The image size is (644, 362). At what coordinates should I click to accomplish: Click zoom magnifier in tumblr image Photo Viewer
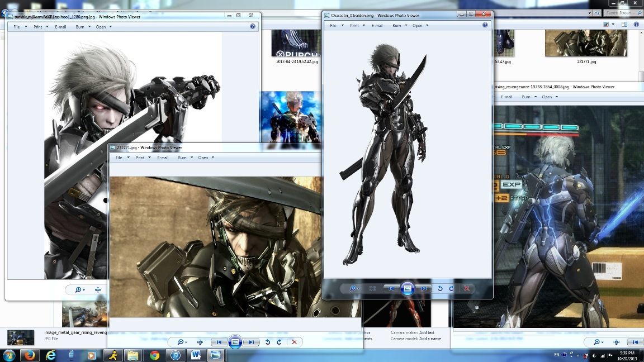point(80,290)
